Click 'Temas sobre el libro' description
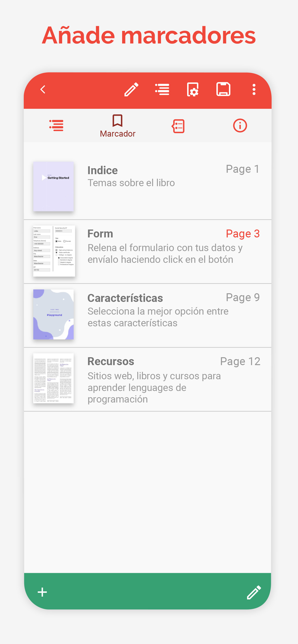 coord(131,183)
